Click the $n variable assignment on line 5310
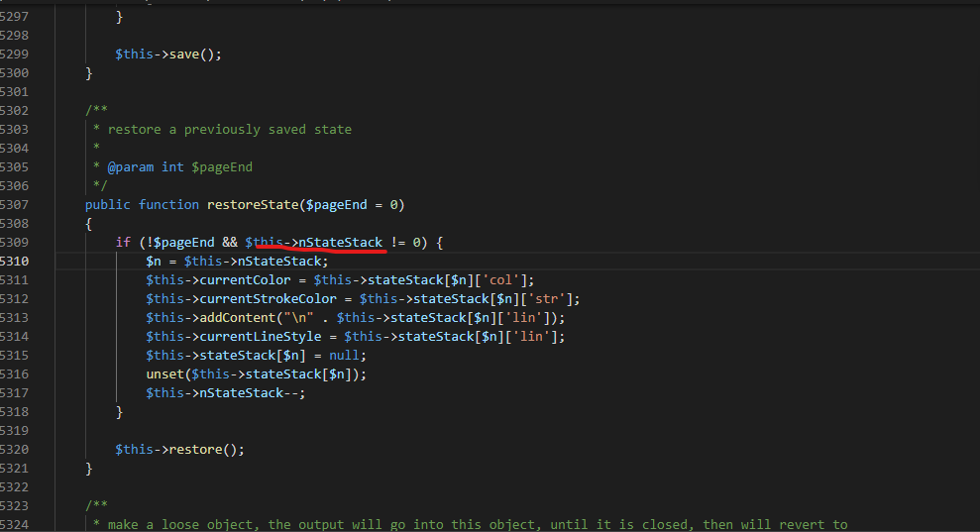The image size is (980, 532). point(154,262)
